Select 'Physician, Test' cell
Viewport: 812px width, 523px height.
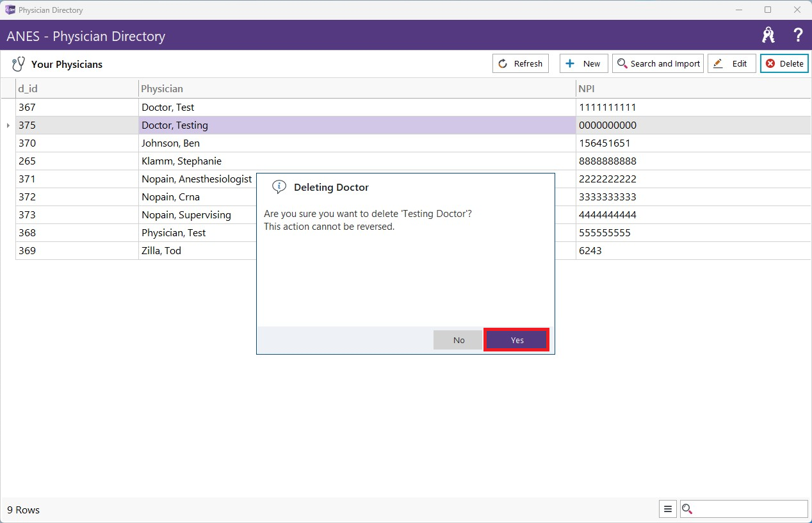coord(197,233)
